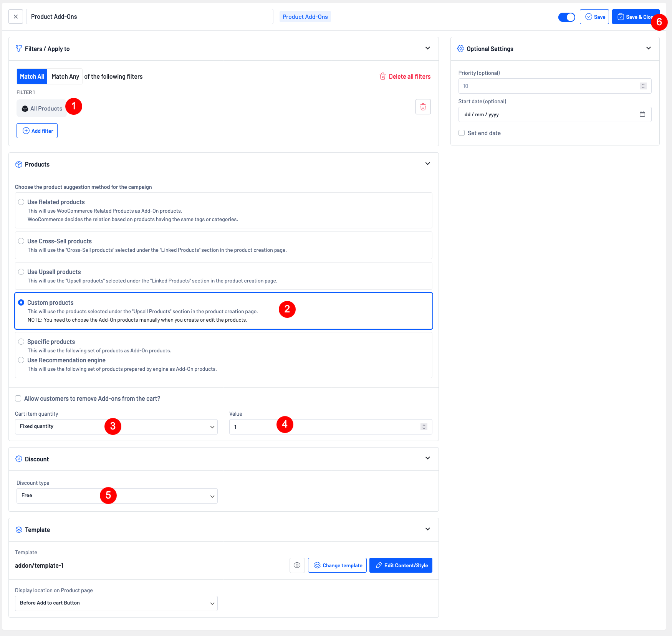
Task: Click the trash icon to delete Filter 1
Action: pos(423,107)
